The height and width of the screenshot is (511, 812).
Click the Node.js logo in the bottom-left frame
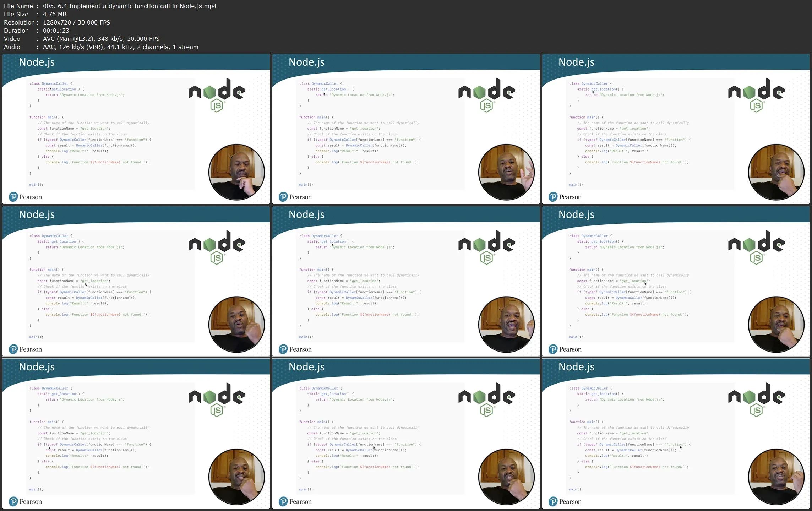(x=217, y=400)
